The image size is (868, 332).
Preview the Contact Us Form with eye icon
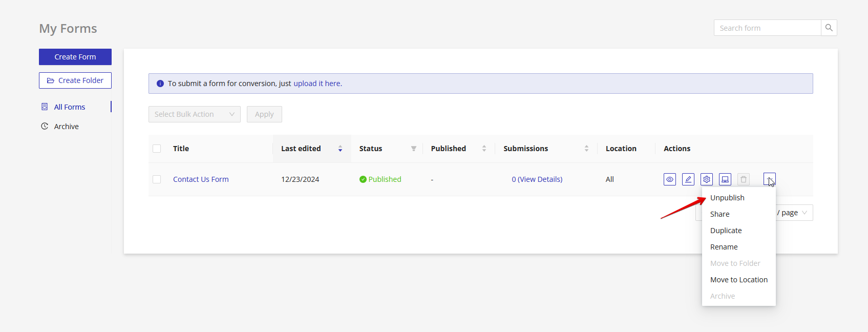(669, 179)
